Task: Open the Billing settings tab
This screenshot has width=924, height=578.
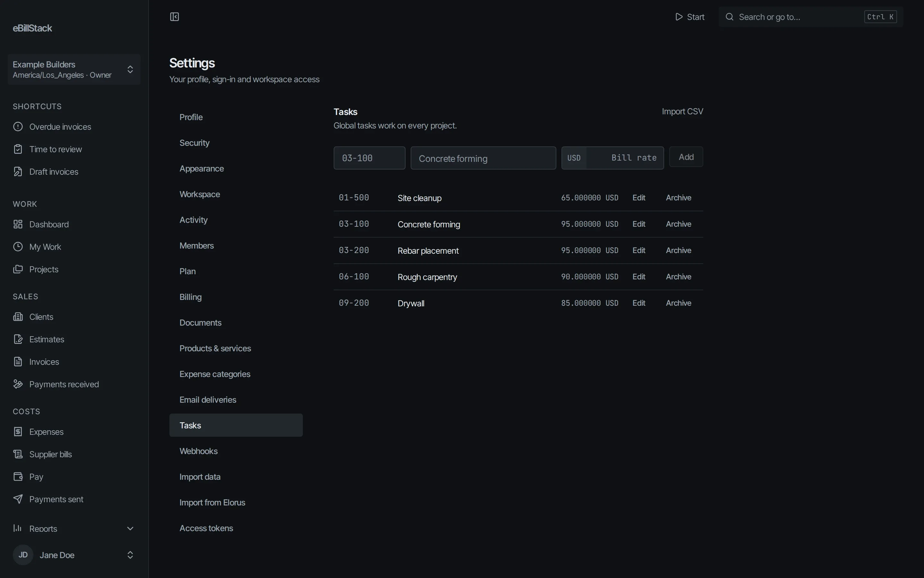Action: click(236, 297)
